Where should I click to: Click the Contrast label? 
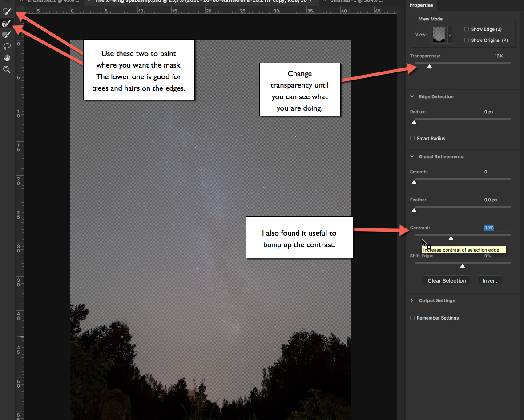point(420,228)
